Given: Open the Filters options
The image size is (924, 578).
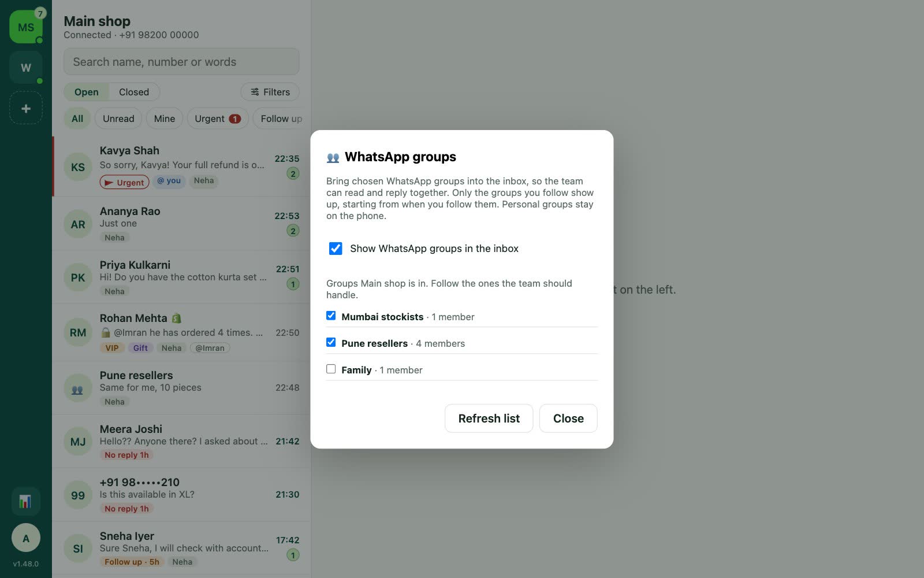Looking at the screenshot, I should 270,92.
